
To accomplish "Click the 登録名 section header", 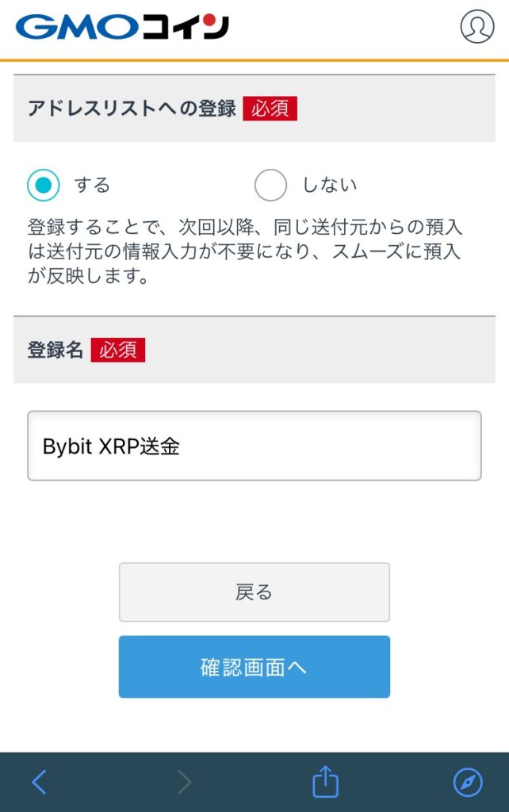I will coord(55,350).
